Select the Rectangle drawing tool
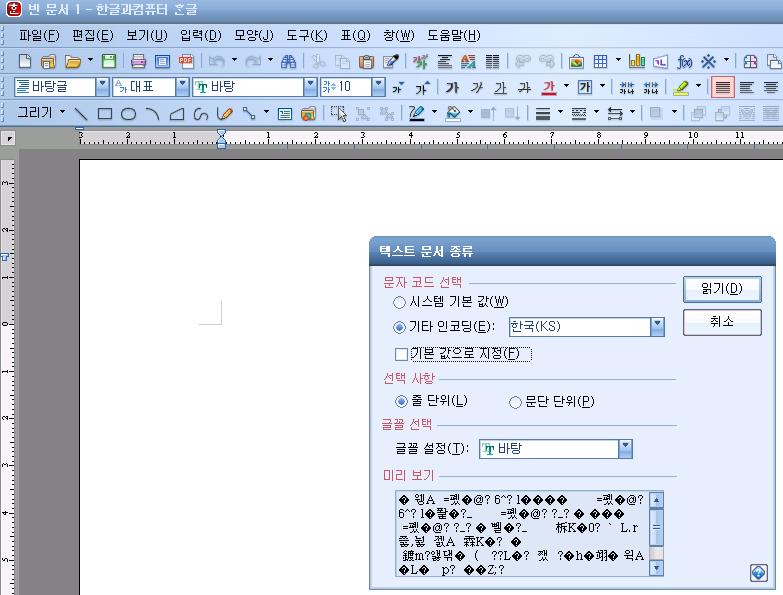783x595 pixels. coord(104,114)
